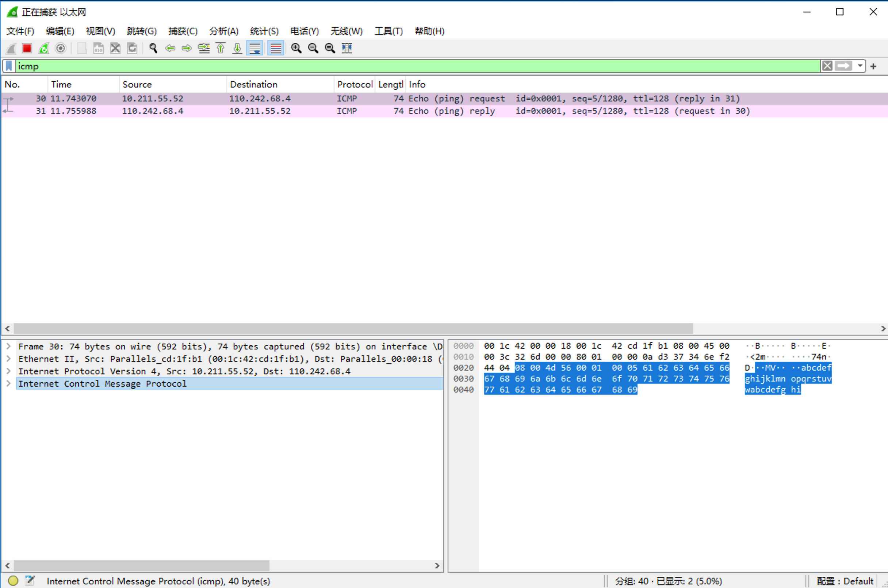This screenshot has width=888, height=588.
Task: Go to the first packet
Action: tap(221, 48)
